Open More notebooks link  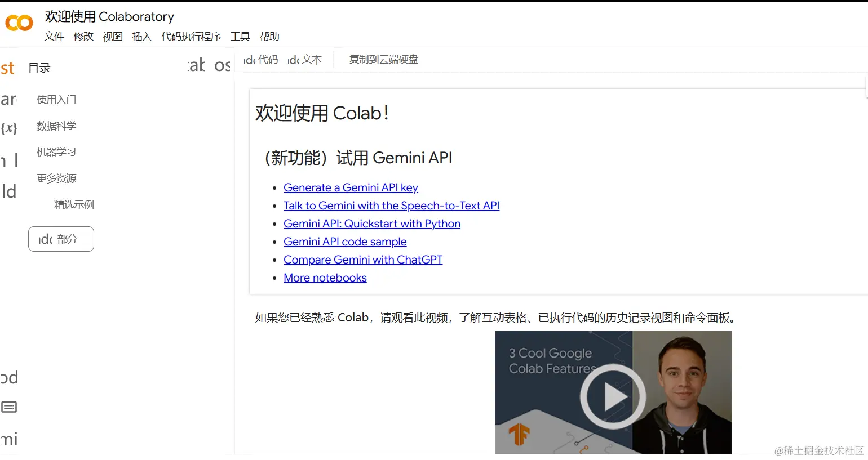coord(325,278)
